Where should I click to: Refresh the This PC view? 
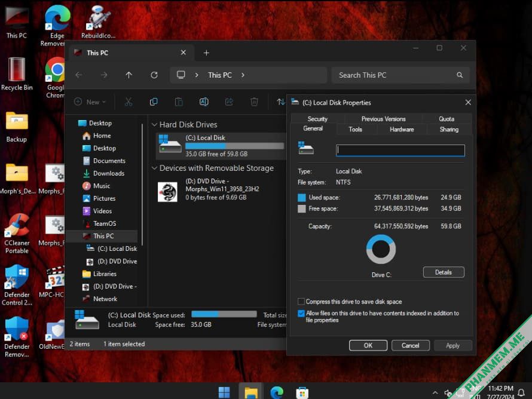coord(154,75)
